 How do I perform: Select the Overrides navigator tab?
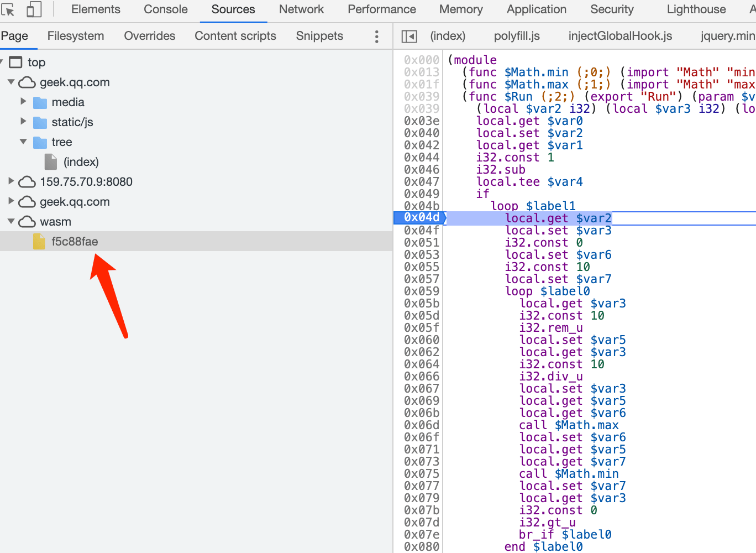coord(150,36)
